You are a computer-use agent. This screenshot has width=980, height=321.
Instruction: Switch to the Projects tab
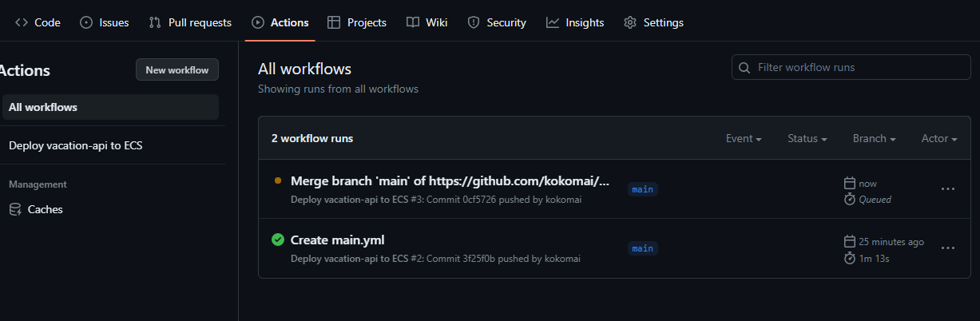tap(357, 22)
